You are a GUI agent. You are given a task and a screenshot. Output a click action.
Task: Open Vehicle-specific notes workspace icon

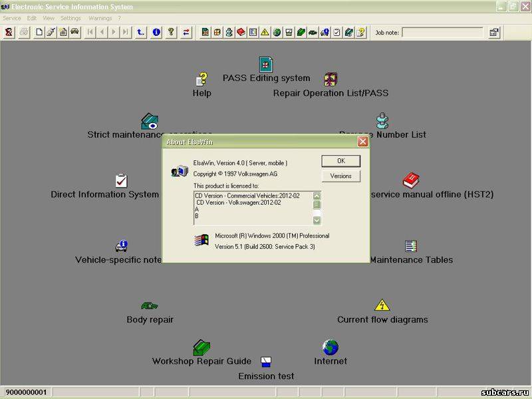point(121,245)
